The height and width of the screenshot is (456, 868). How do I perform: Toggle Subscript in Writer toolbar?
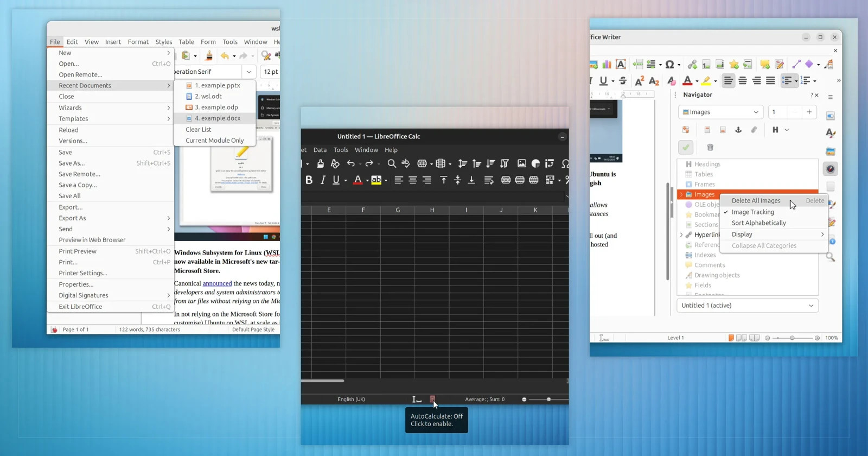(x=654, y=81)
